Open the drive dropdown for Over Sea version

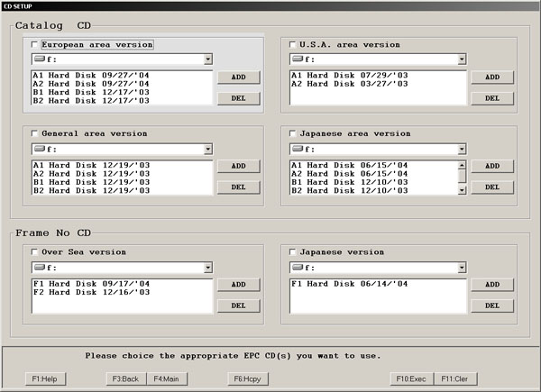click(207, 268)
